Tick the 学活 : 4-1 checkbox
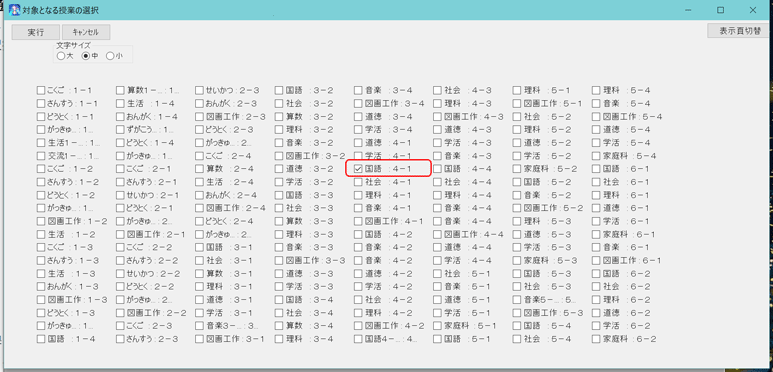Viewport: 773px width, 372px height. (358, 156)
